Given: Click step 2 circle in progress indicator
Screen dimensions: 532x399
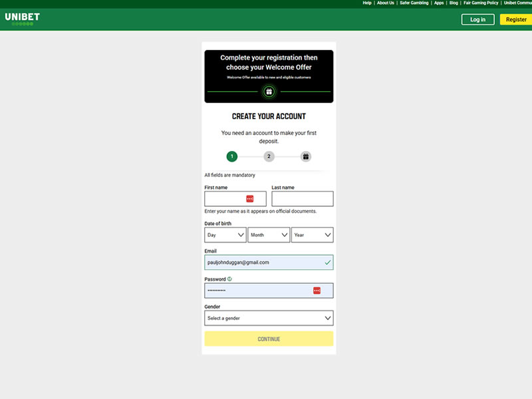Looking at the screenshot, I should [269, 157].
